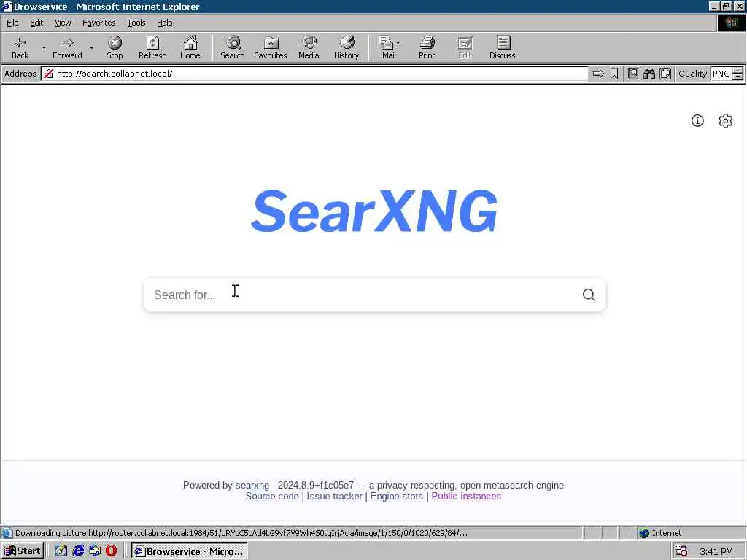This screenshot has width=747, height=560.
Task: Open the Windows Start menu
Action: 23,551
